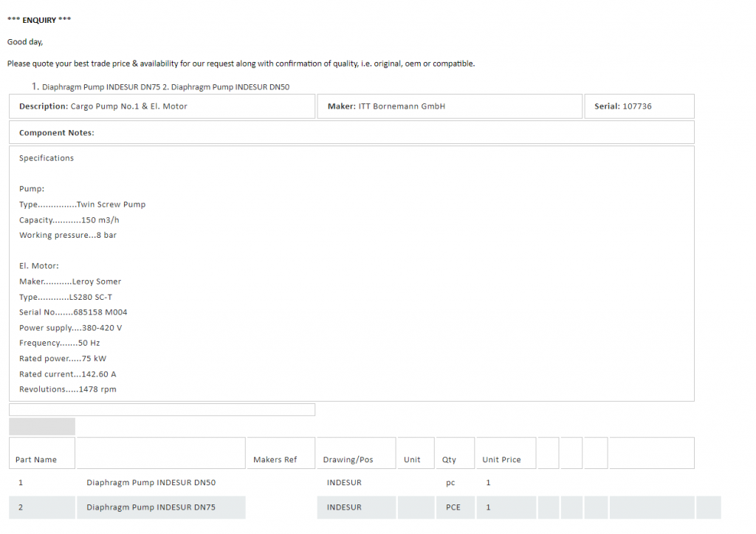Select the Makers Ref column header
This screenshot has width=756, height=534.
275,459
